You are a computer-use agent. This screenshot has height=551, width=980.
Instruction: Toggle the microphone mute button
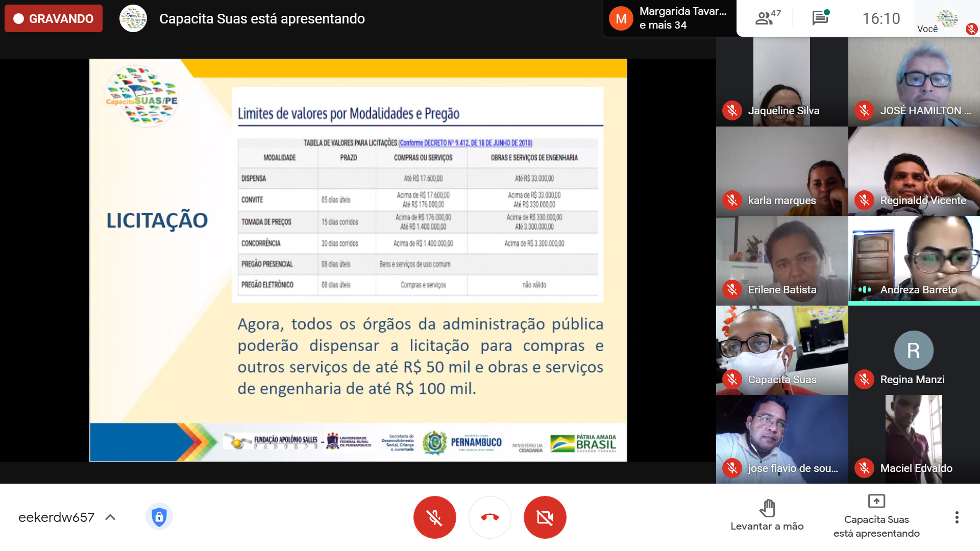tap(434, 517)
